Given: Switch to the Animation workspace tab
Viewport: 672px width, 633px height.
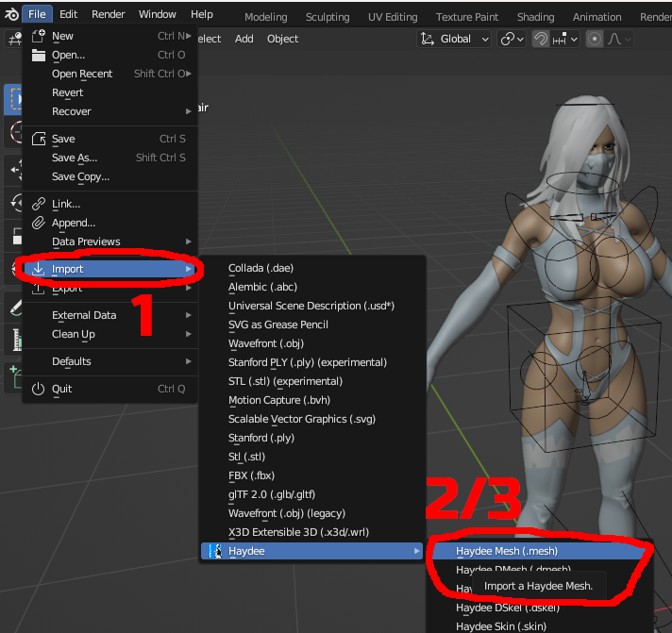Looking at the screenshot, I should 596,17.
